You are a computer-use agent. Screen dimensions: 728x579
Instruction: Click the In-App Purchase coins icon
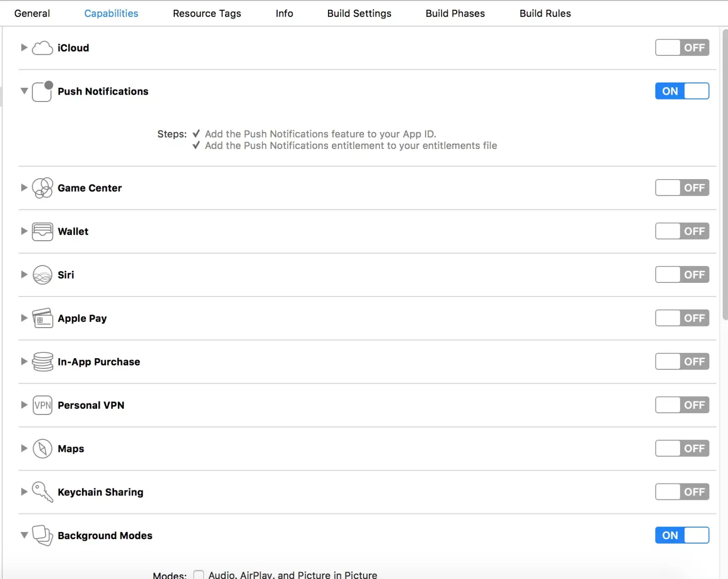[x=42, y=362]
